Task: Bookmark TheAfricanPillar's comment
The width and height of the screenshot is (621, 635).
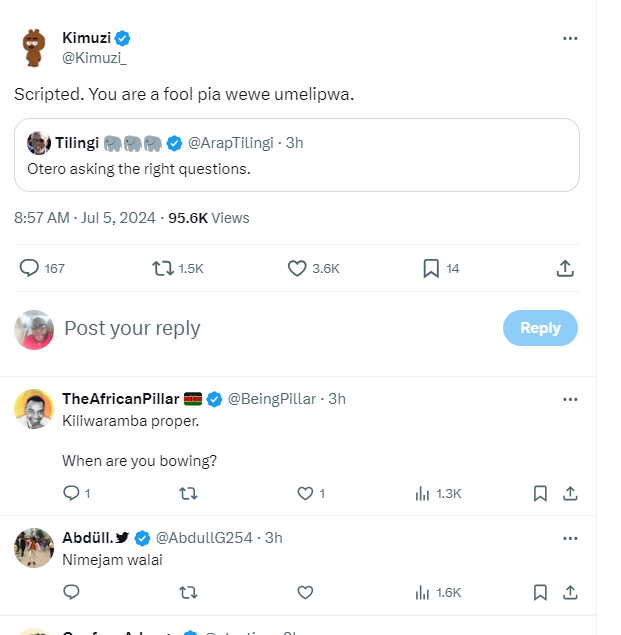Action: tap(540, 493)
